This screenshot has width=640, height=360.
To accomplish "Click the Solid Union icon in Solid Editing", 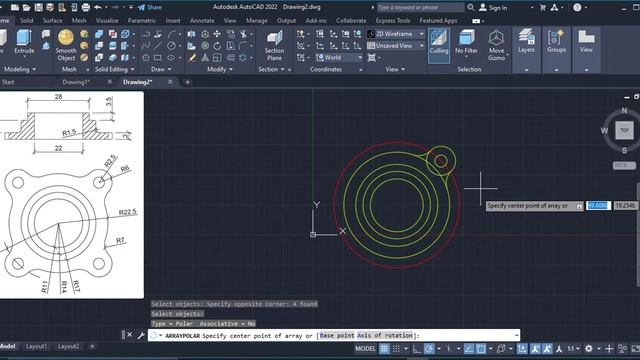I will pyautogui.click(x=99, y=34).
